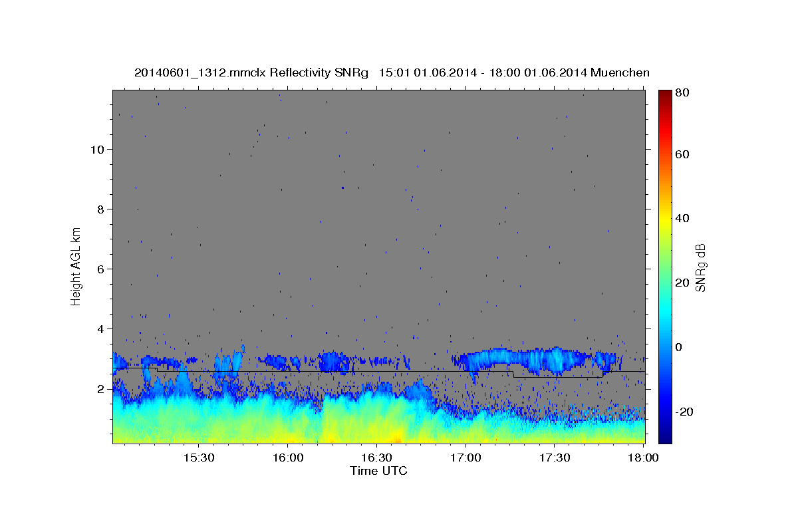Screen dimensions: 798x532
Task: Click the dark blue bottom of the colorbar
Action: [x=664, y=436]
